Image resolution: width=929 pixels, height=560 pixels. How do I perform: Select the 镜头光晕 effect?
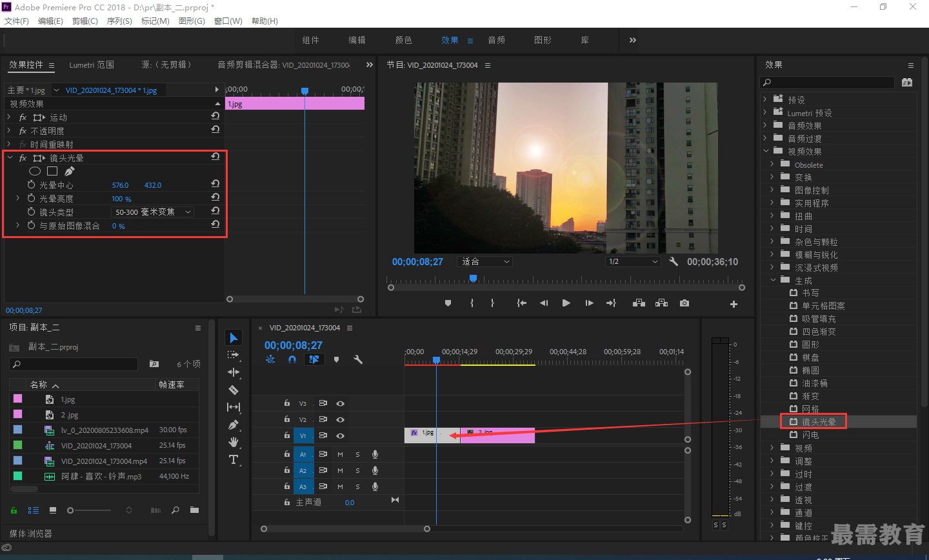pyautogui.click(x=819, y=422)
